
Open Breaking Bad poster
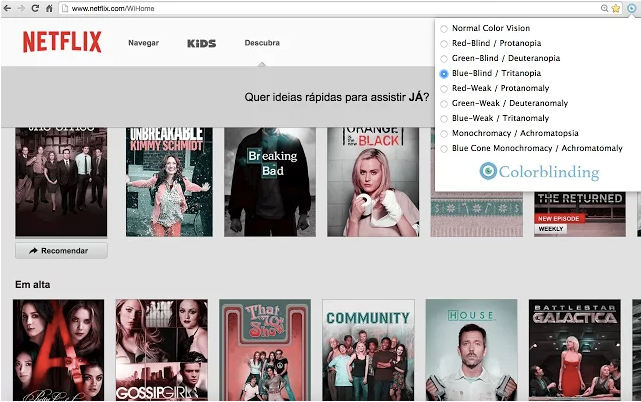click(x=270, y=182)
